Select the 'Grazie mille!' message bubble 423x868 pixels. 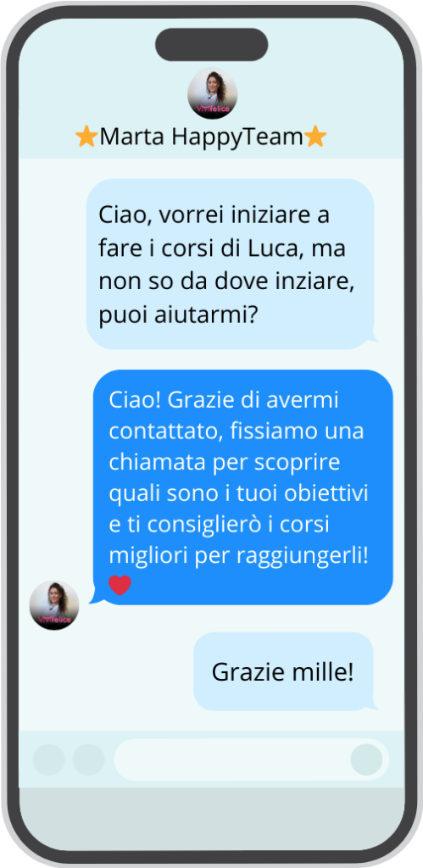pos(285,671)
